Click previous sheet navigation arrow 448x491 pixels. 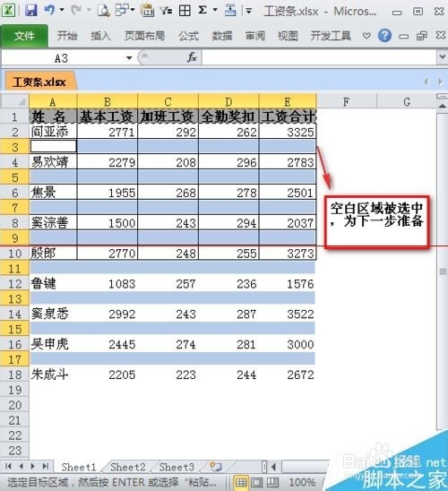pos(21,466)
